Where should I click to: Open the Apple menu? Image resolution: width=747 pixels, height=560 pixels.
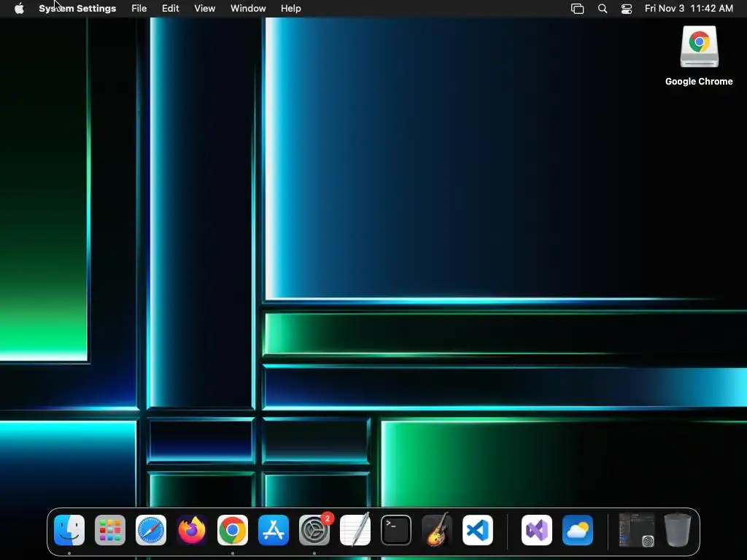click(x=19, y=9)
